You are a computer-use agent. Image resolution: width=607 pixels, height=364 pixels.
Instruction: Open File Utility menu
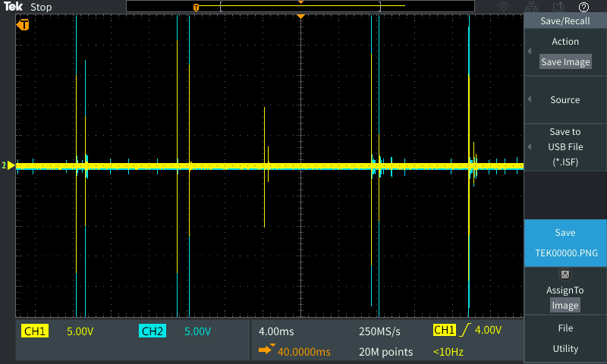[565, 338]
